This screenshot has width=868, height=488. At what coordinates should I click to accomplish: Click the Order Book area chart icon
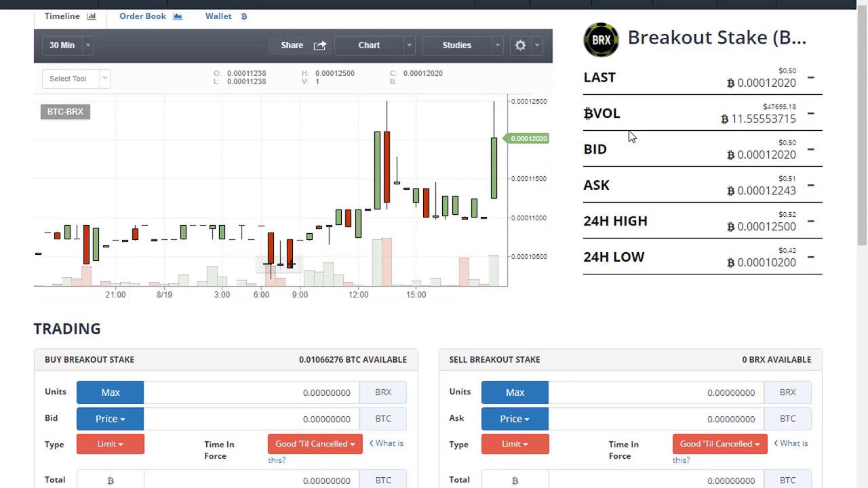(178, 16)
